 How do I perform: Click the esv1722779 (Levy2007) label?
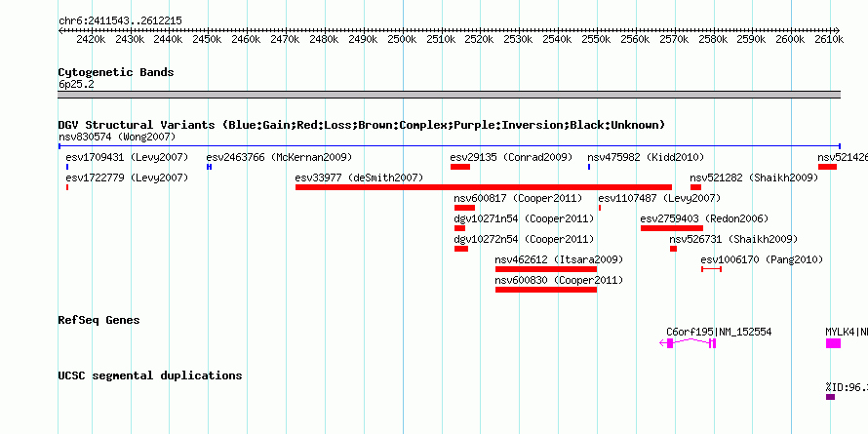click(127, 178)
